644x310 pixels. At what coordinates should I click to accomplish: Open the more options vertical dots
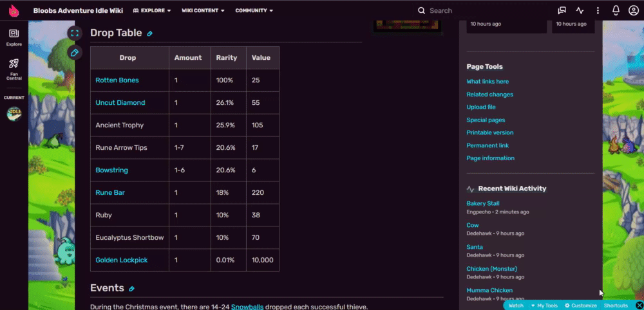598,11
